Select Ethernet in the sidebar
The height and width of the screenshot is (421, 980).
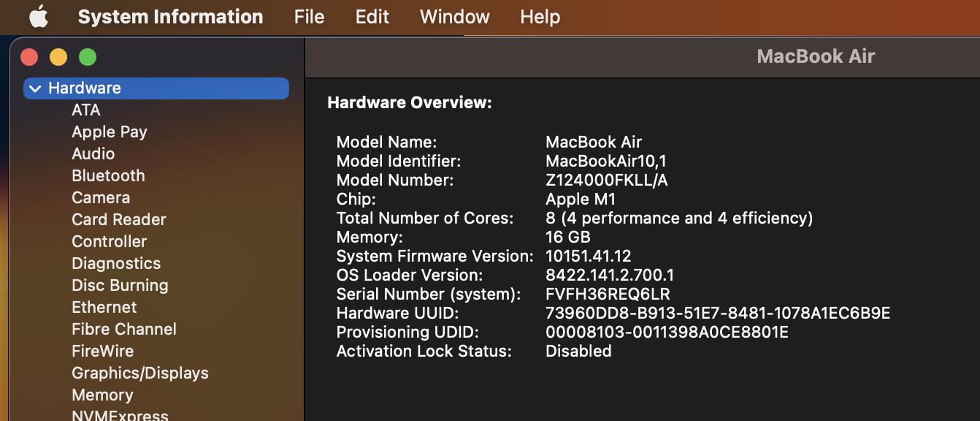pyautogui.click(x=104, y=307)
